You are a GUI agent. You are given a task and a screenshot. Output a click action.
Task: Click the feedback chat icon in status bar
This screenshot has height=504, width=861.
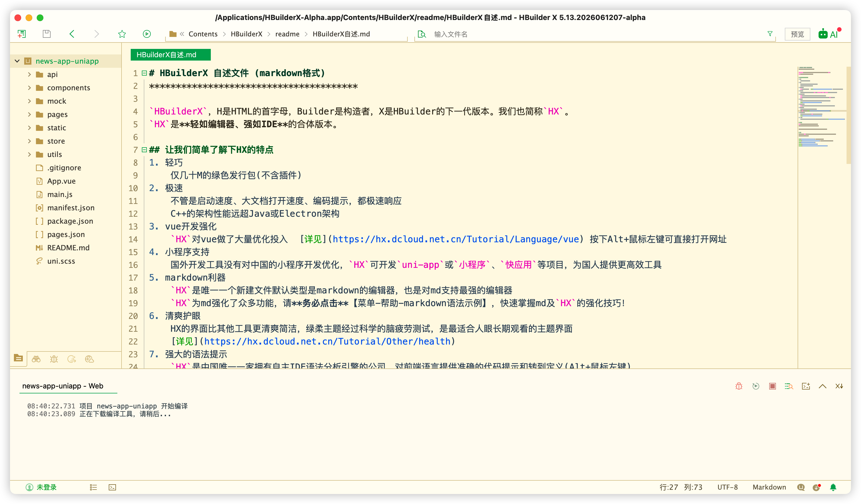[x=801, y=487]
